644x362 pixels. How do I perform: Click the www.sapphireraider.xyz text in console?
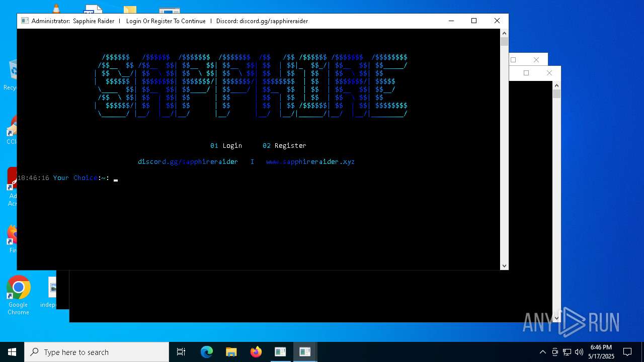(x=310, y=161)
